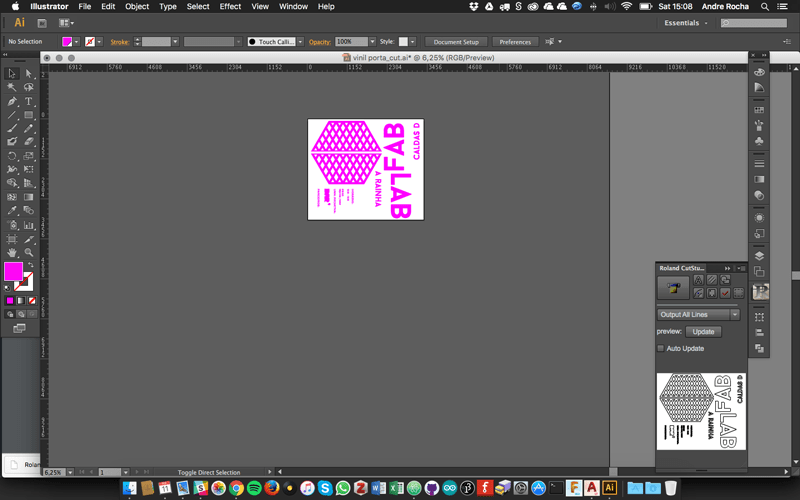800x500 pixels.
Task: Click the red checkmark icon in CutStudio panel
Action: (725, 293)
